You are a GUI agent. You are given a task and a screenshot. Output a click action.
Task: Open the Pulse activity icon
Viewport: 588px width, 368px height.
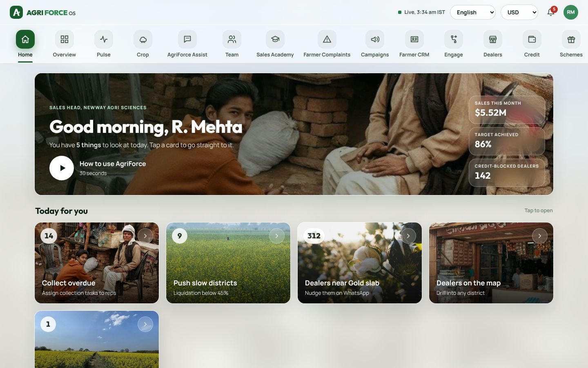(104, 39)
